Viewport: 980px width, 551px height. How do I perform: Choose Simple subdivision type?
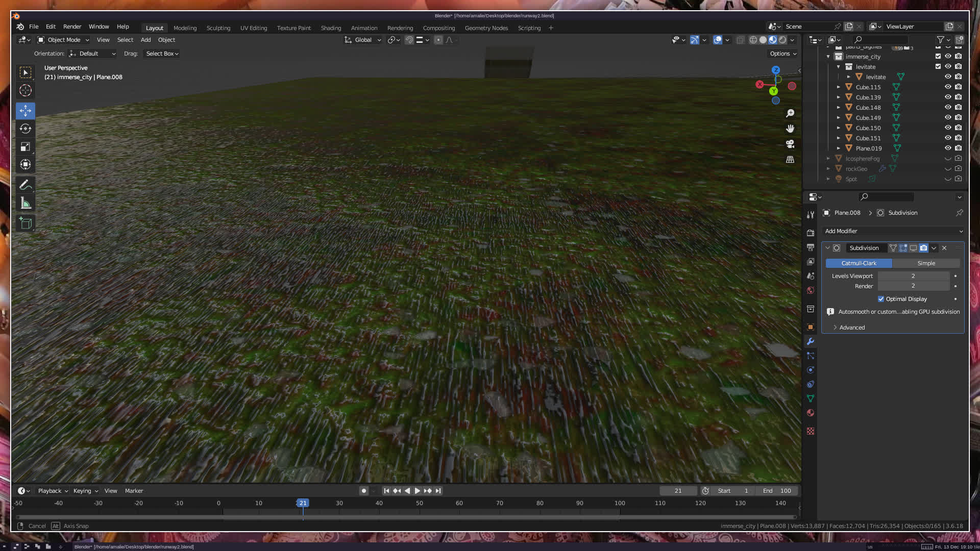click(x=926, y=263)
